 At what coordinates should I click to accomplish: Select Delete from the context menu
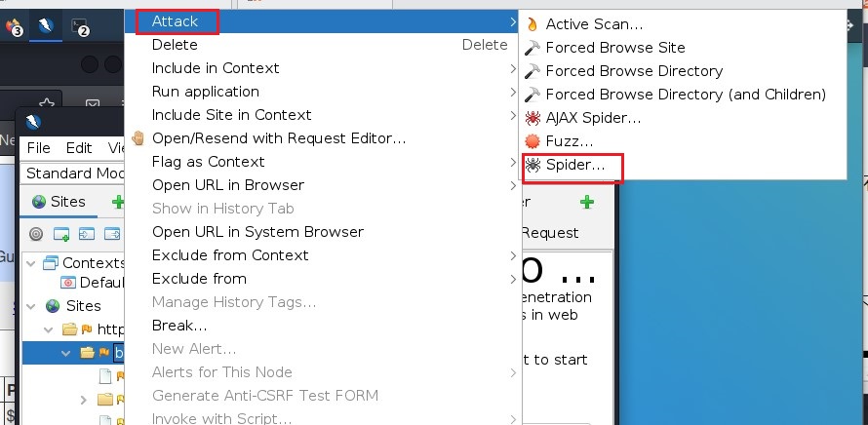pos(175,45)
